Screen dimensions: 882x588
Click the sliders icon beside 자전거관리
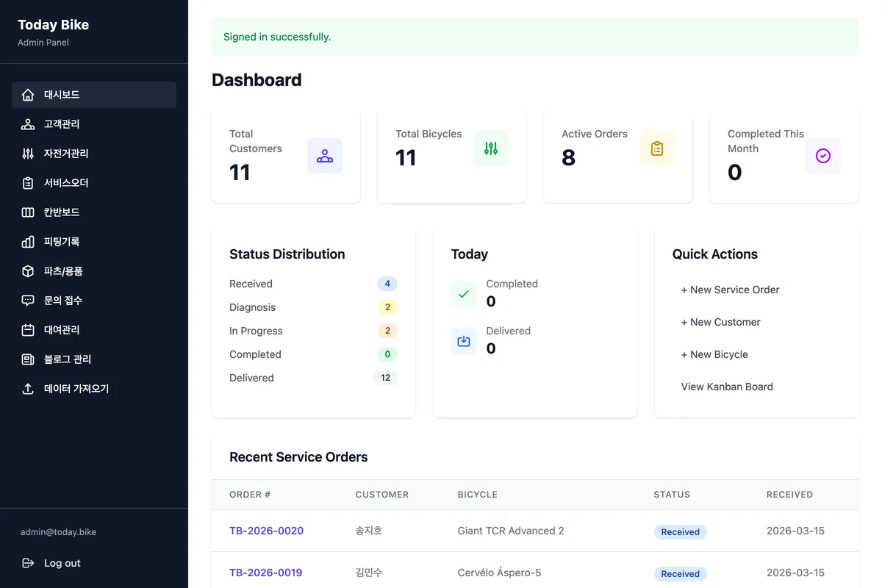(x=28, y=154)
